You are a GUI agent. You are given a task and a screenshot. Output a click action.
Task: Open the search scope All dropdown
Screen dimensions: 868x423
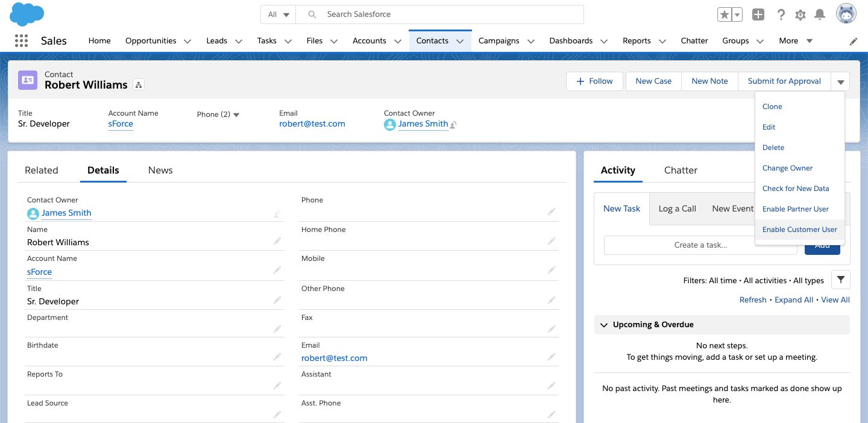[278, 14]
